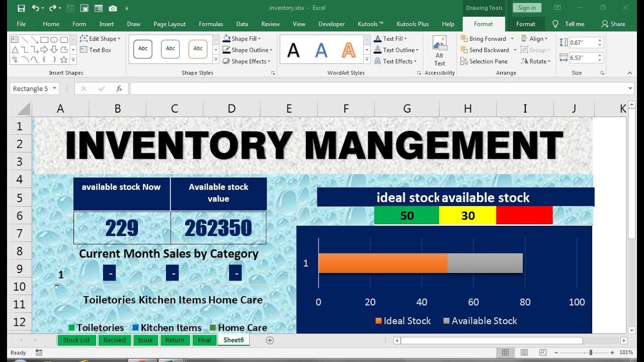Click the Normal view icon in status bar

(506, 352)
